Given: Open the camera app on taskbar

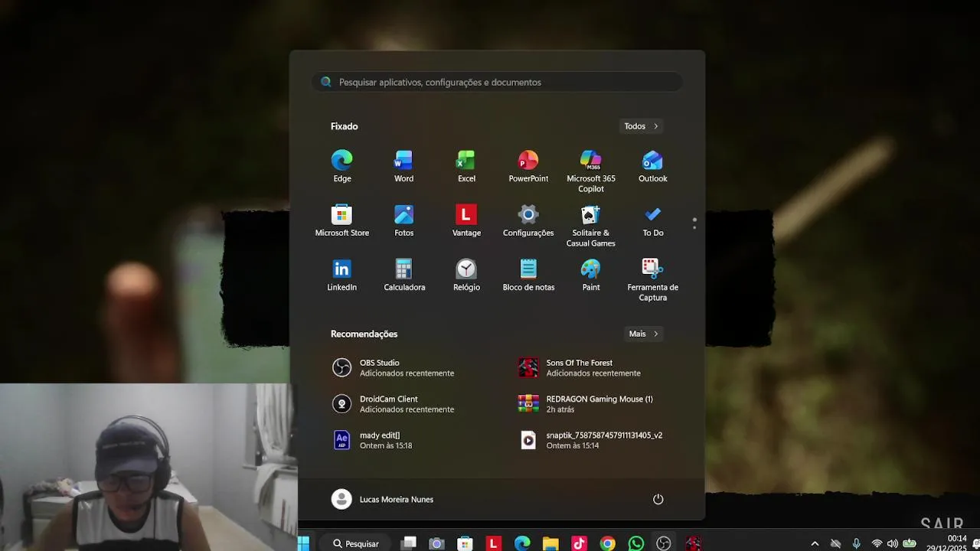Looking at the screenshot, I should click(x=436, y=543).
